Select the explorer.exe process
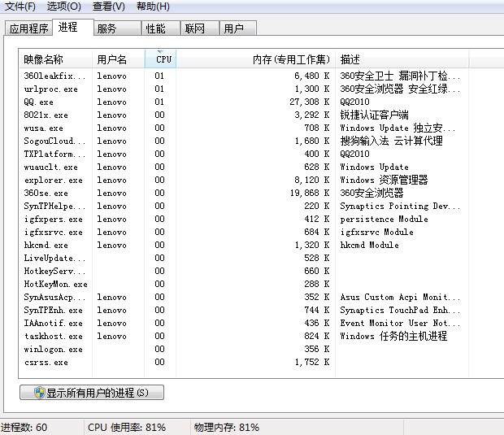 243,180
